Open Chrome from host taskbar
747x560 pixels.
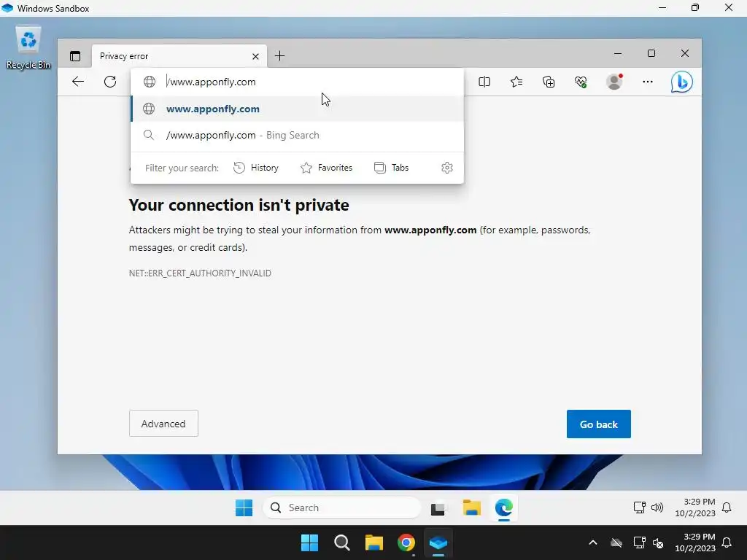(x=406, y=542)
